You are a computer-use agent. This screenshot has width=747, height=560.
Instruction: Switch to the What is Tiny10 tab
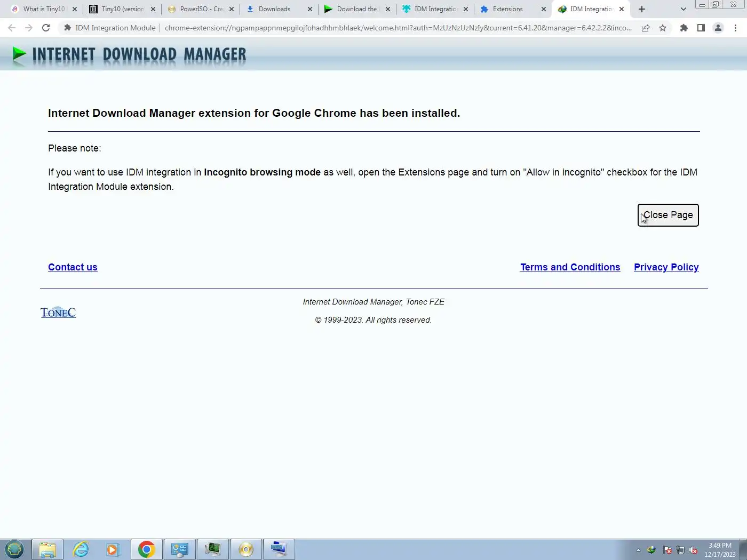[44, 9]
